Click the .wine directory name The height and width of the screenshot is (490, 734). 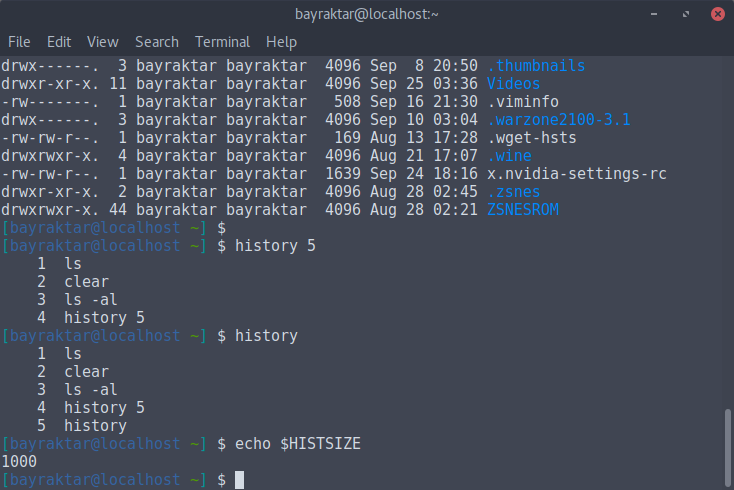(509, 156)
